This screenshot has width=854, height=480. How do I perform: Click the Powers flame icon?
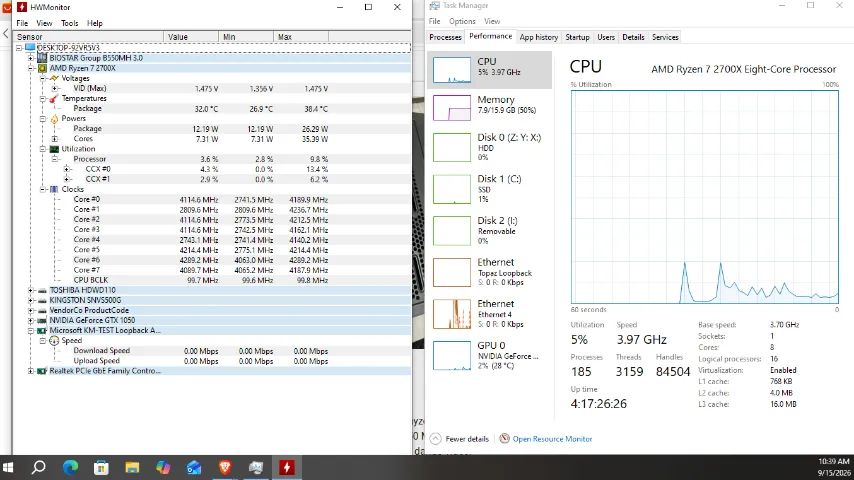[x=54, y=119]
